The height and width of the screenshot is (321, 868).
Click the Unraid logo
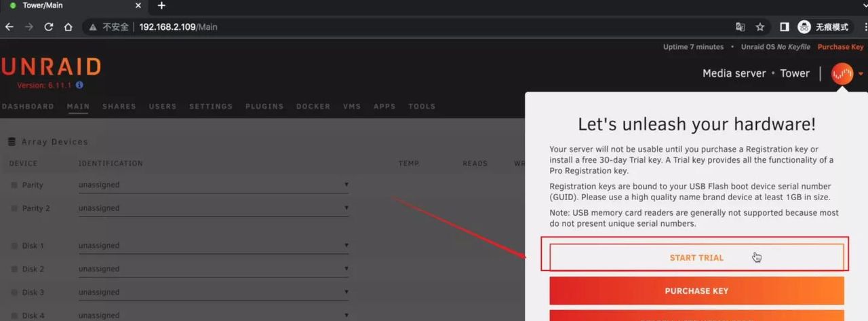pos(51,67)
